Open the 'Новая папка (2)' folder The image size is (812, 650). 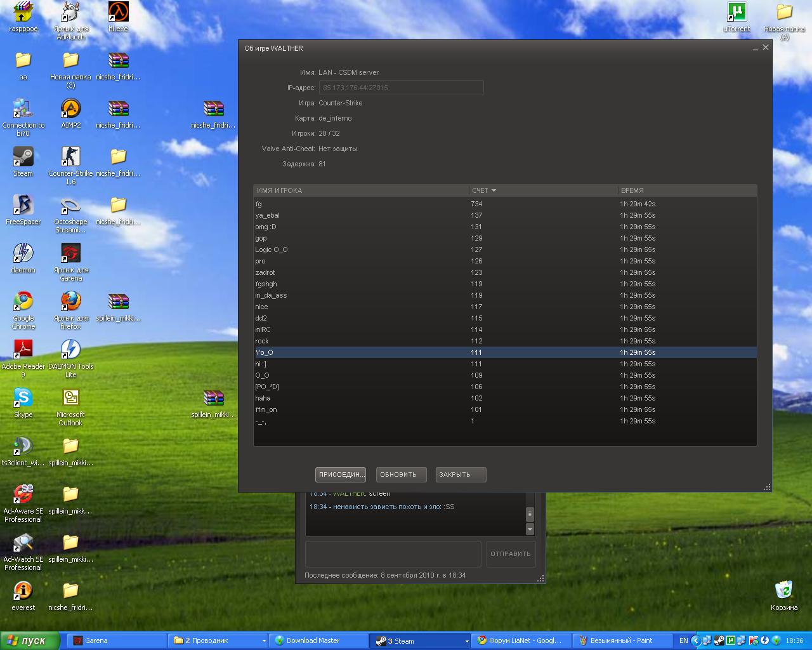(x=784, y=21)
